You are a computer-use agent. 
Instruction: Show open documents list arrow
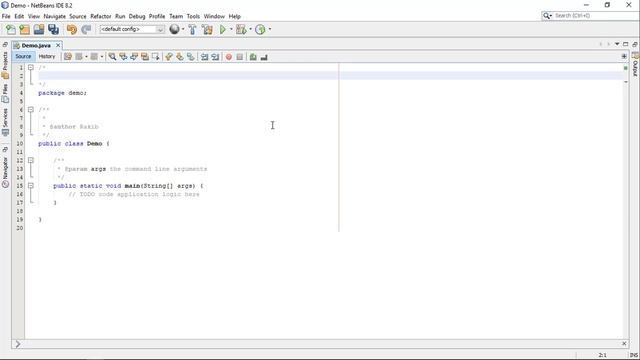(617, 44)
